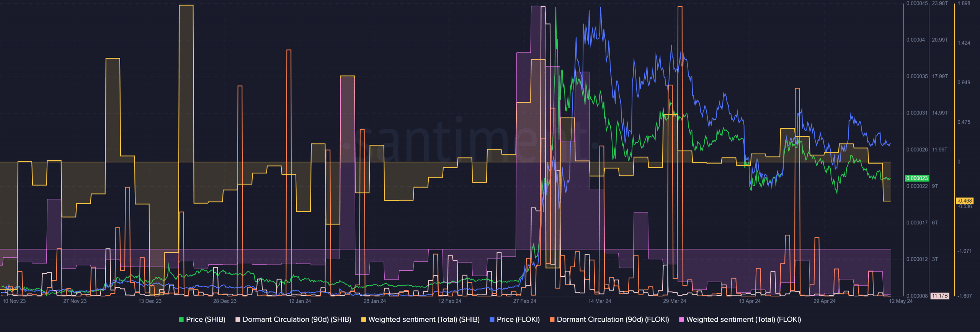The height and width of the screenshot is (332, 980).
Task: Click the 6T axis label
Action: 935,223
